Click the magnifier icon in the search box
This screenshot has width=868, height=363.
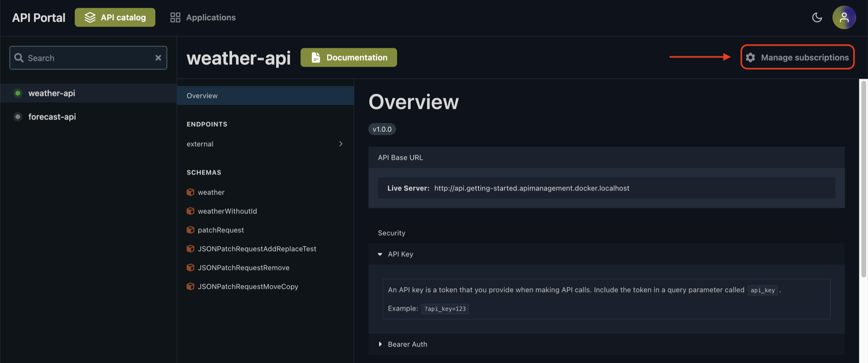click(x=19, y=58)
